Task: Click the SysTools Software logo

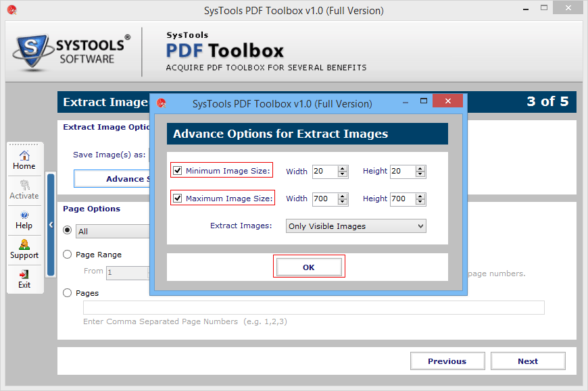Action: click(x=72, y=52)
